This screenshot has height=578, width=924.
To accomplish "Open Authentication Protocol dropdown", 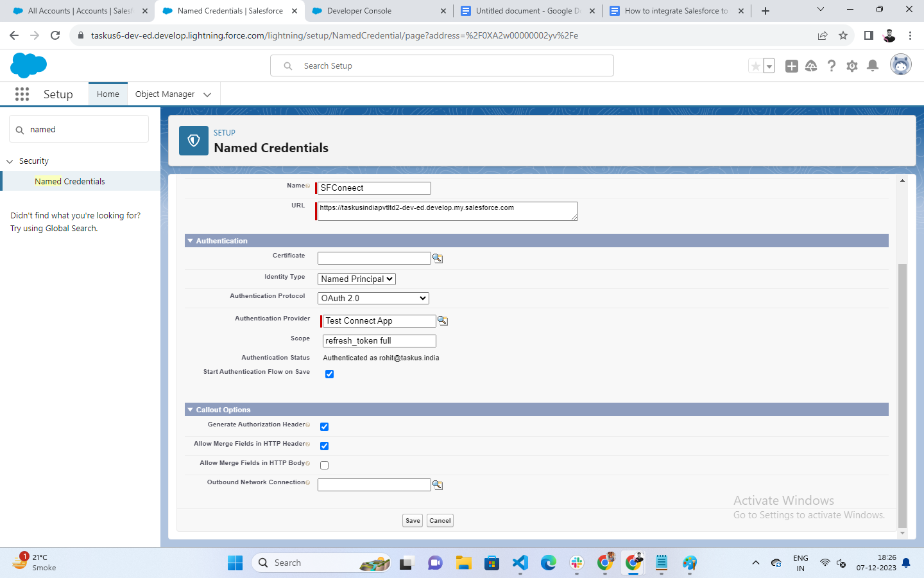I will pyautogui.click(x=373, y=298).
